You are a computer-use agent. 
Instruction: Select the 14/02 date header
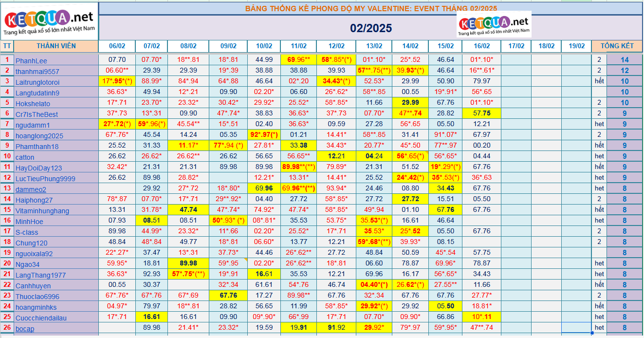click(410, 46)
